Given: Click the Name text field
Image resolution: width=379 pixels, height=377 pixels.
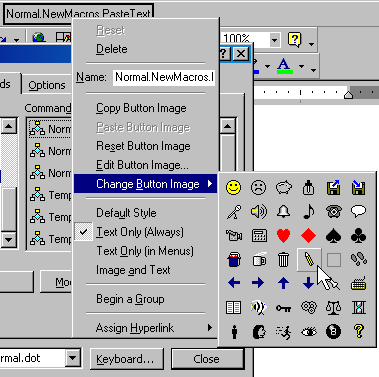Looking at the screenshot, I should pos(163,77).
